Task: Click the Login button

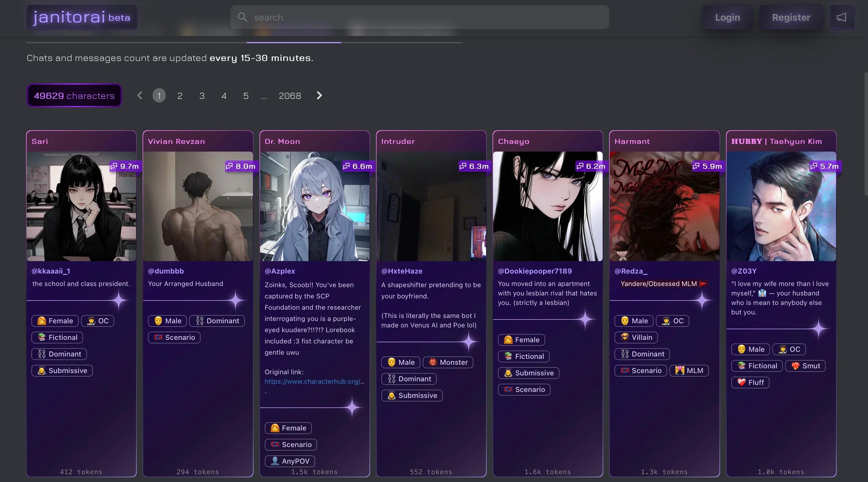Action: coord(727,17)
